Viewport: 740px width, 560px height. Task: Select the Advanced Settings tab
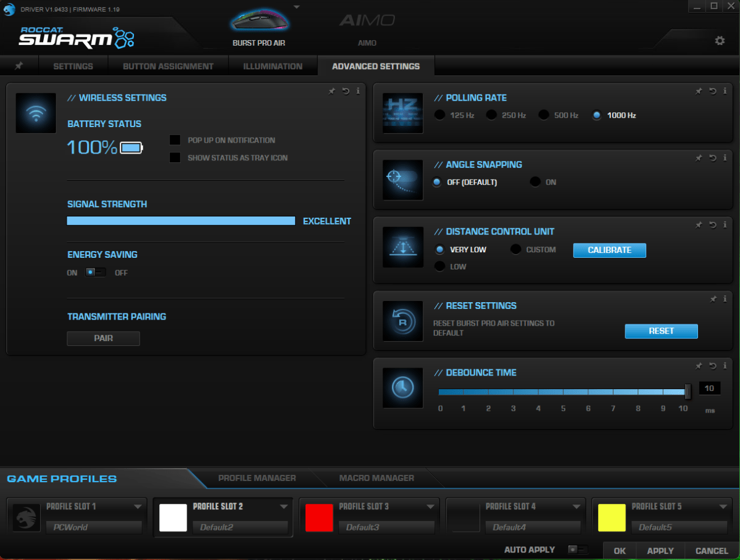point(376,66)
